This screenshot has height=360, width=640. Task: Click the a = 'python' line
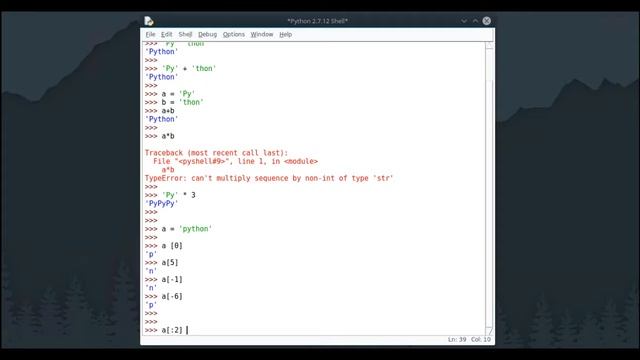[x=178, y=229]
